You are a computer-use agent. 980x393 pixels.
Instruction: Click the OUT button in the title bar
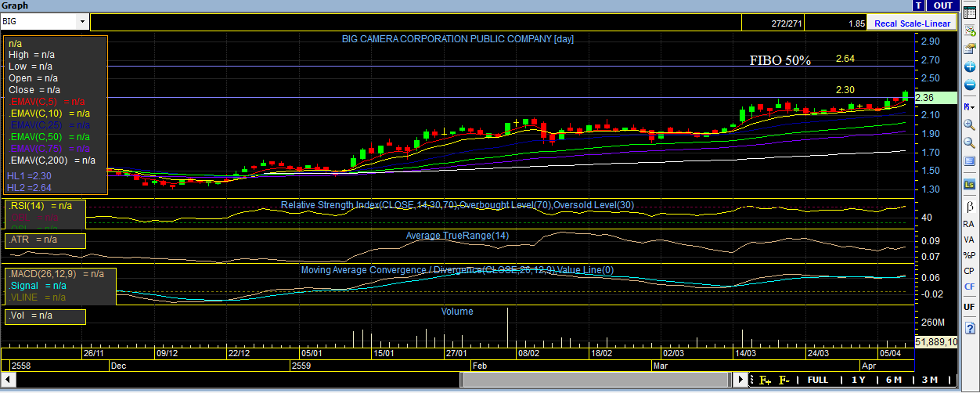[944, 5]
